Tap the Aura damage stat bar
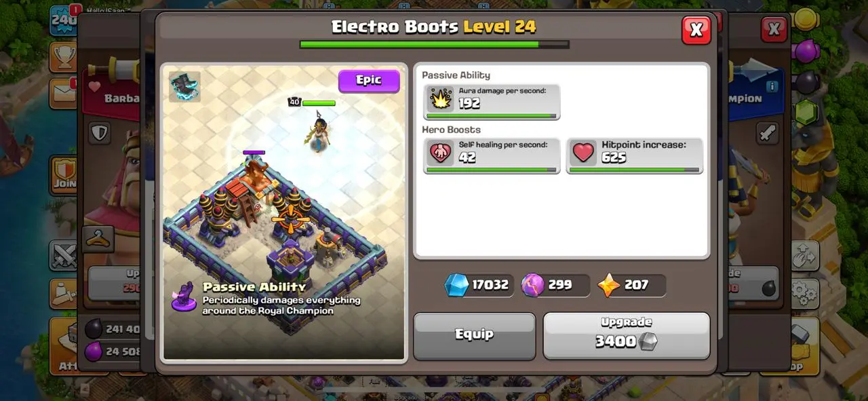The height and width of the screenshot is (401, 868). click(492, 116)
